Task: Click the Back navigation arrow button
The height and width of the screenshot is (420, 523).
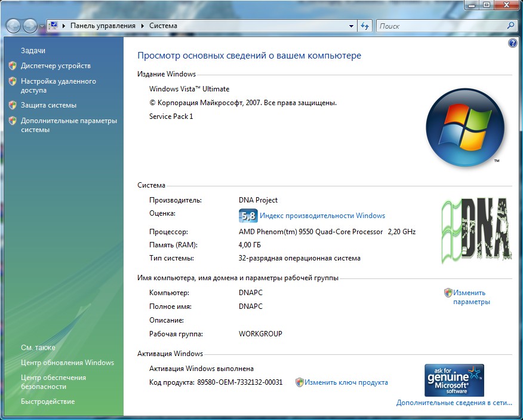Action: [x=14, y=26]
